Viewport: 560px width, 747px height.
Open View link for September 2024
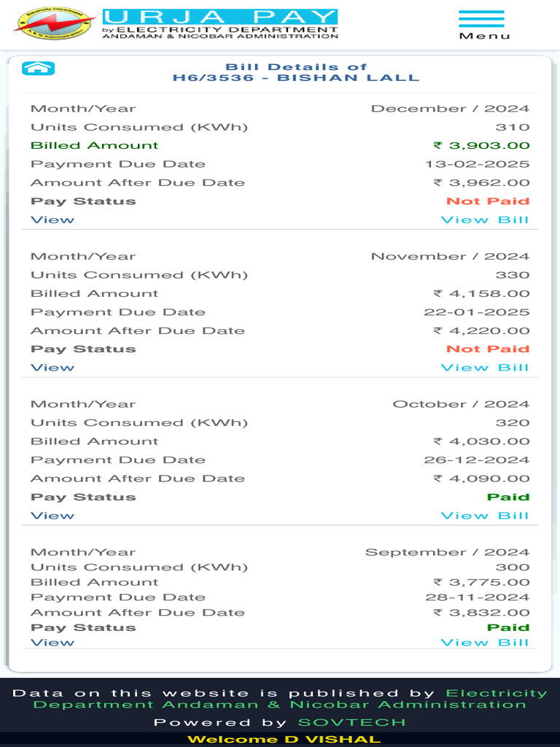tap(52, 642)
